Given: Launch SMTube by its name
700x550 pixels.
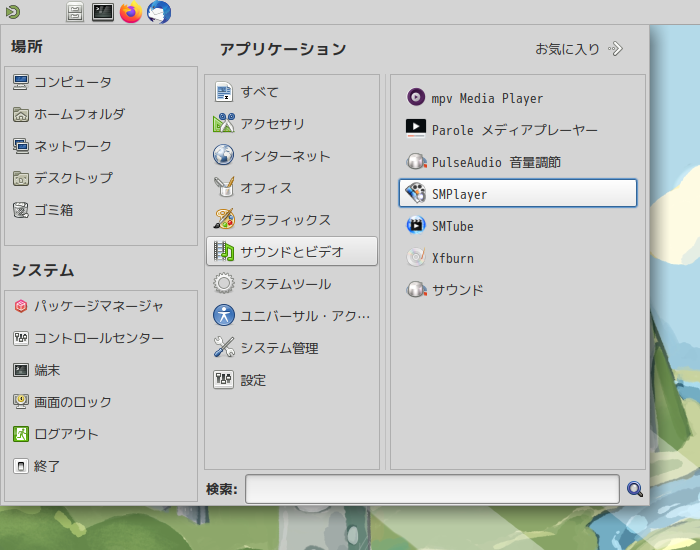Looking at the screenshot, I should point(452,226).
